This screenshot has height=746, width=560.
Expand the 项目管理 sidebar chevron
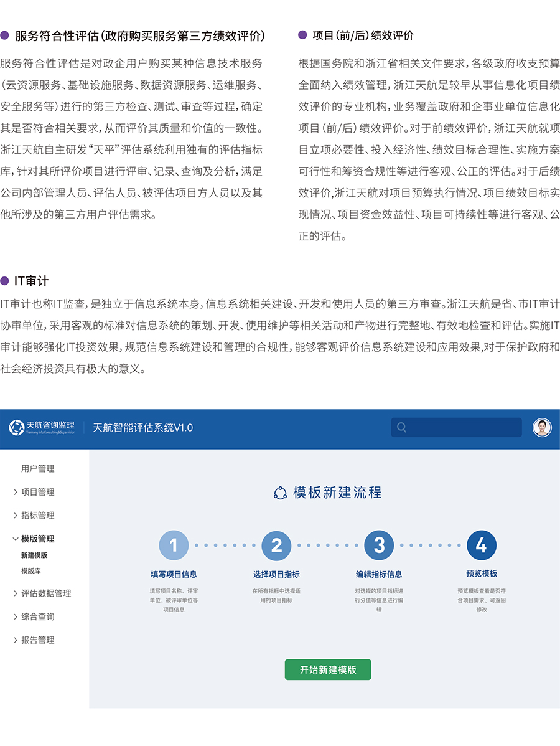click(x=16, y=492)
